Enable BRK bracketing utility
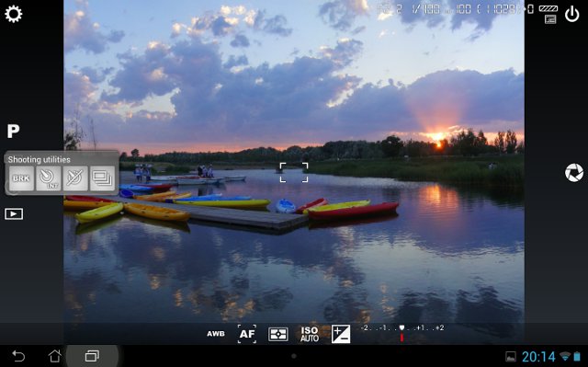Screen dimensions: 588x367 (21, 178)
